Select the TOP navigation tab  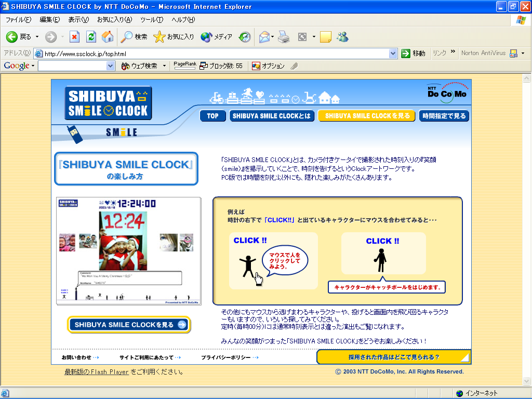[212, 116]
